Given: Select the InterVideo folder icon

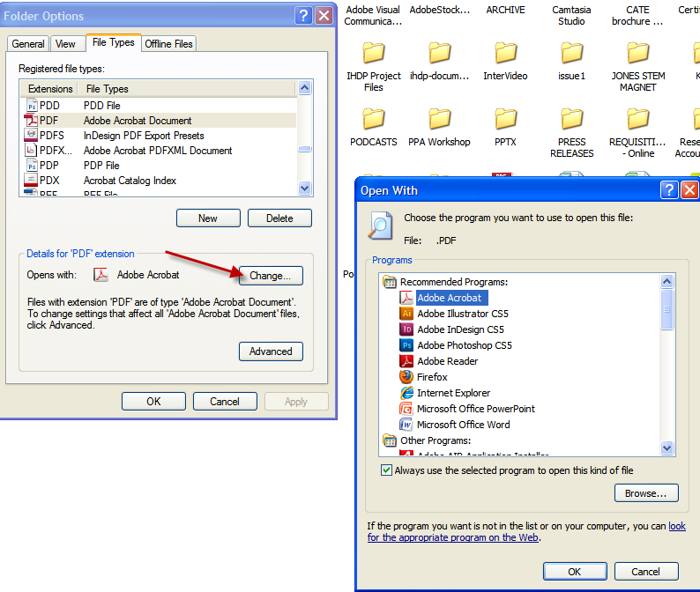Looking at the screenshot, I should coord(505,53).
